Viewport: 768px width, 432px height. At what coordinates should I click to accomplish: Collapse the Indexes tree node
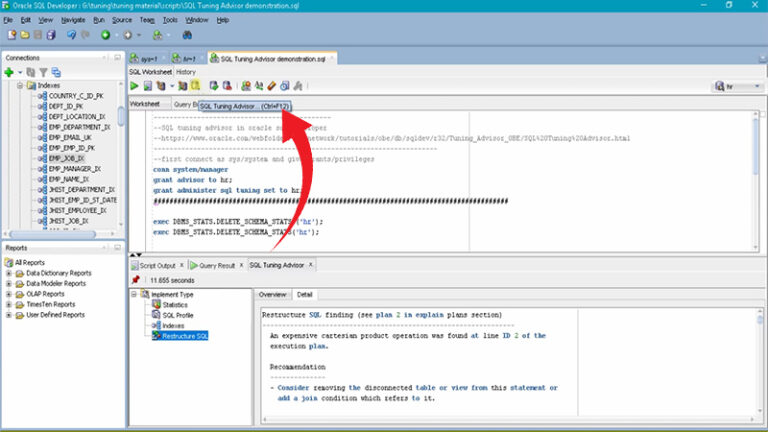click(20, 85)
